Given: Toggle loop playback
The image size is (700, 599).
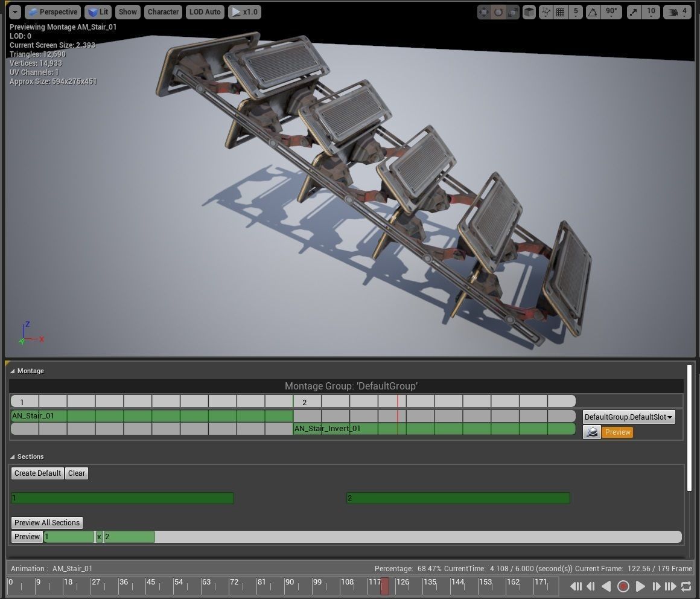Looking at the screenshot, I should point(686,586).
